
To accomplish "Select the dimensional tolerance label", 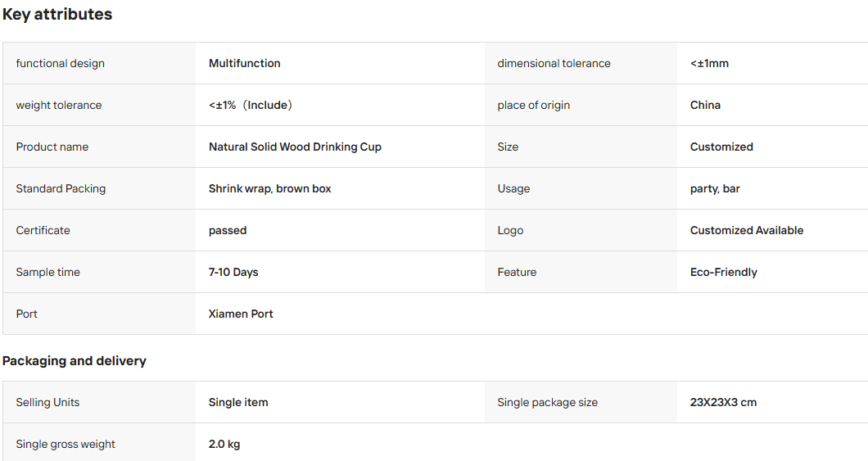I will coord(554,63).
